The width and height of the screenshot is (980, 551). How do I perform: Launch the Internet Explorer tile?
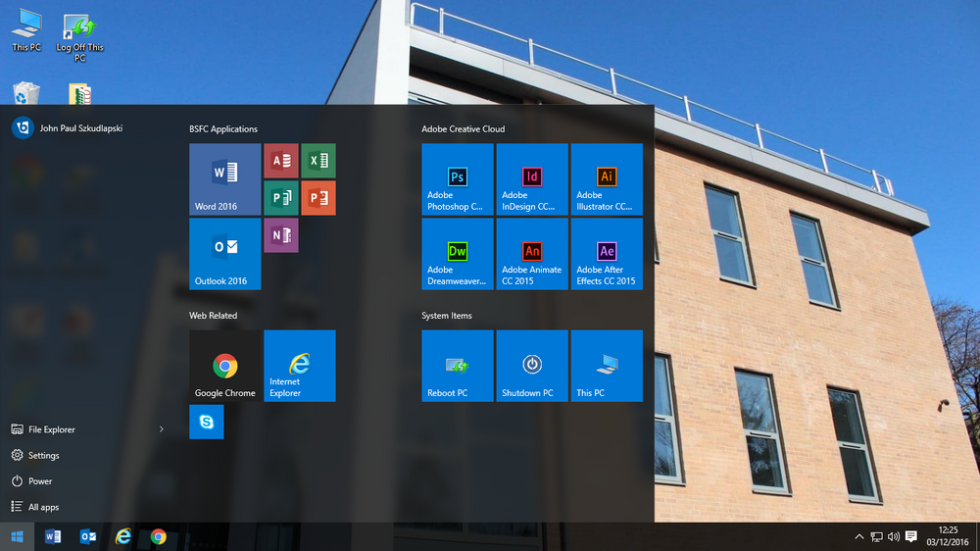[x=299, y=366]
